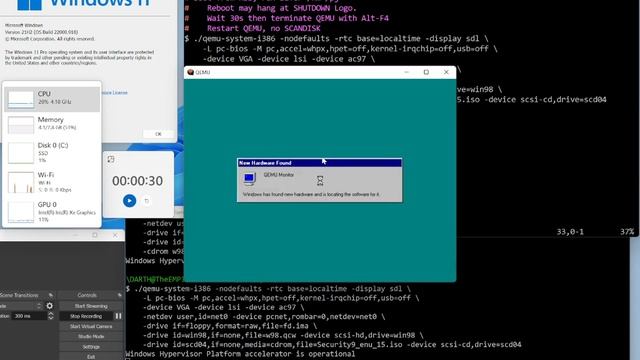Click the hourglass icon in hardware dialog
Image resolution: width=640 pixels, height=360 pixels.
(x=320, y=180)
